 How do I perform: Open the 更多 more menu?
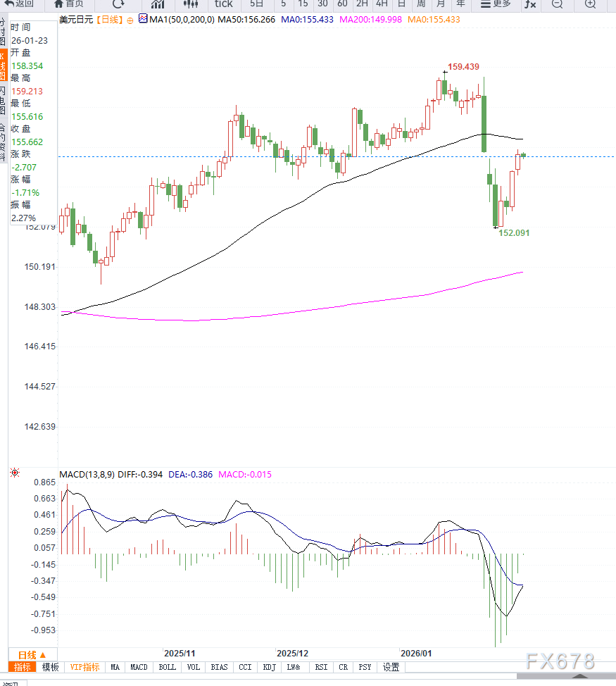[x=496, y=4]
